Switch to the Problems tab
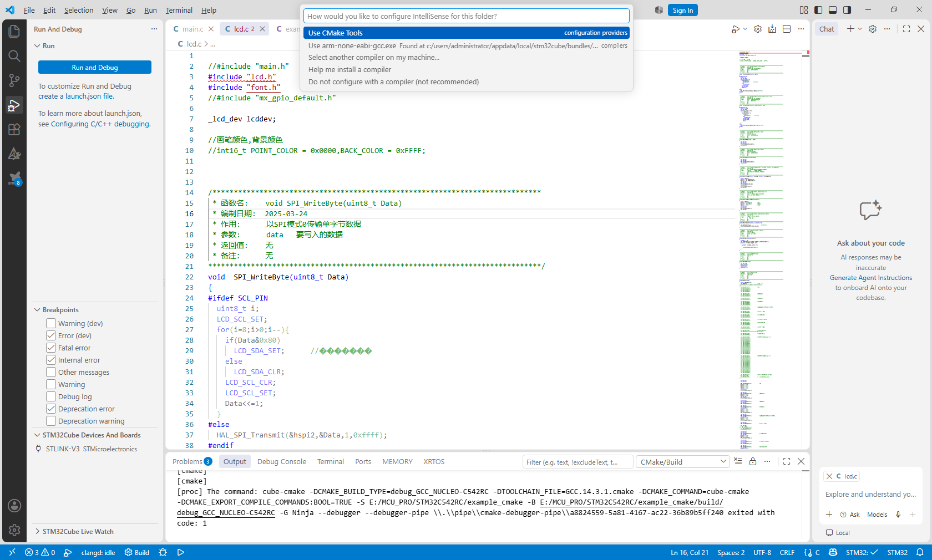The height and width of the screenshot is (560, 932). click(x=192, y=461)
